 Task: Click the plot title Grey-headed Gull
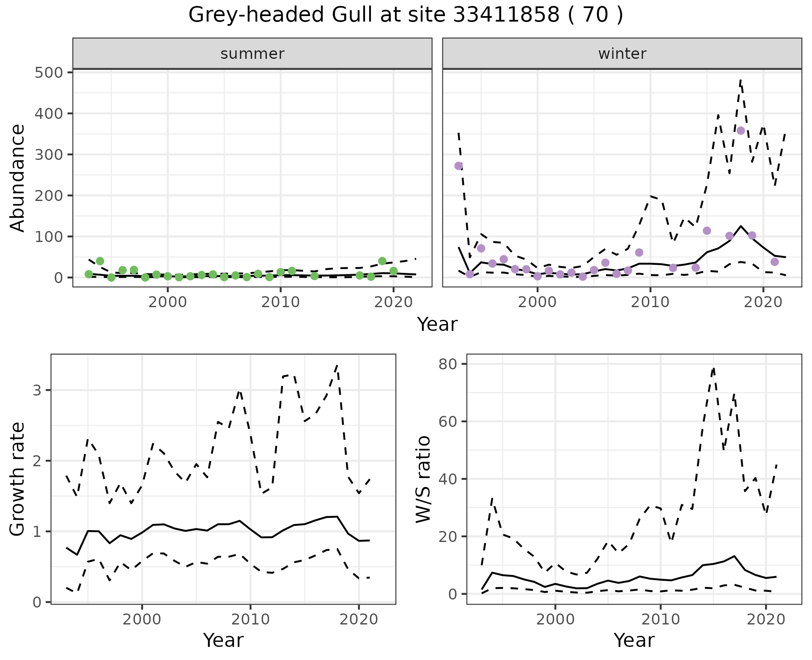click(406, 15)
